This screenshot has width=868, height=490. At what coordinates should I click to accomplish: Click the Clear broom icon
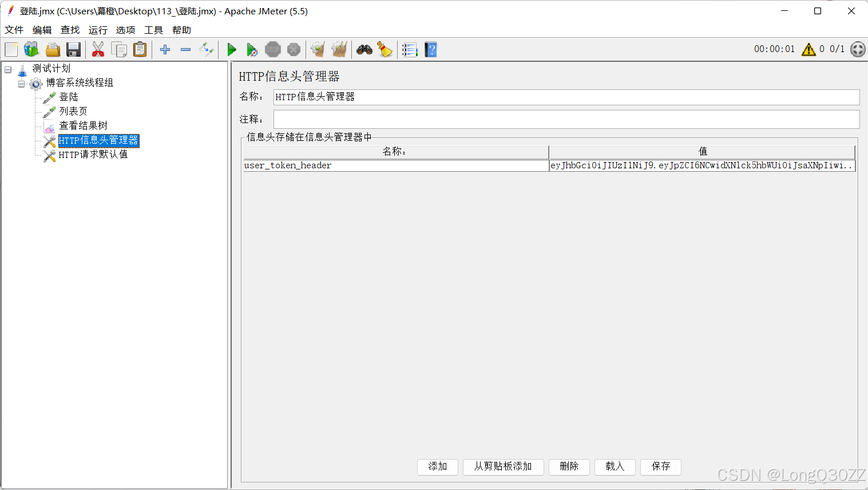click(318, 50)
